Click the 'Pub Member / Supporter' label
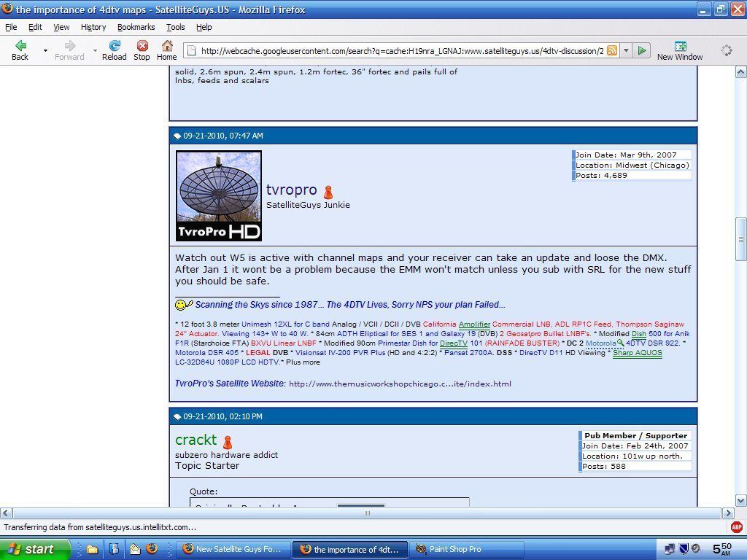The width and height of the screenshot is (747, 560). pyautogui.click(x=635, y=436)
